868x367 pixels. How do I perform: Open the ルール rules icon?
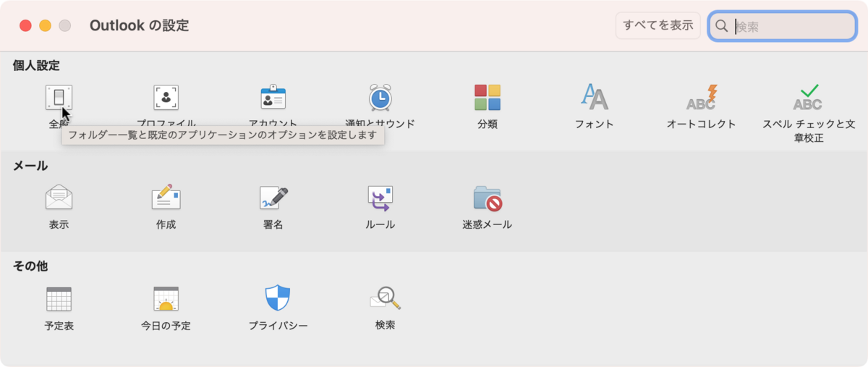pos(380,198)
